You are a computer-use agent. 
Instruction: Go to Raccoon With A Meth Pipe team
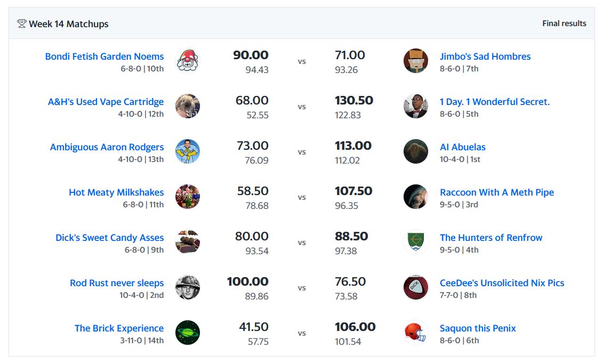[496, 192]
